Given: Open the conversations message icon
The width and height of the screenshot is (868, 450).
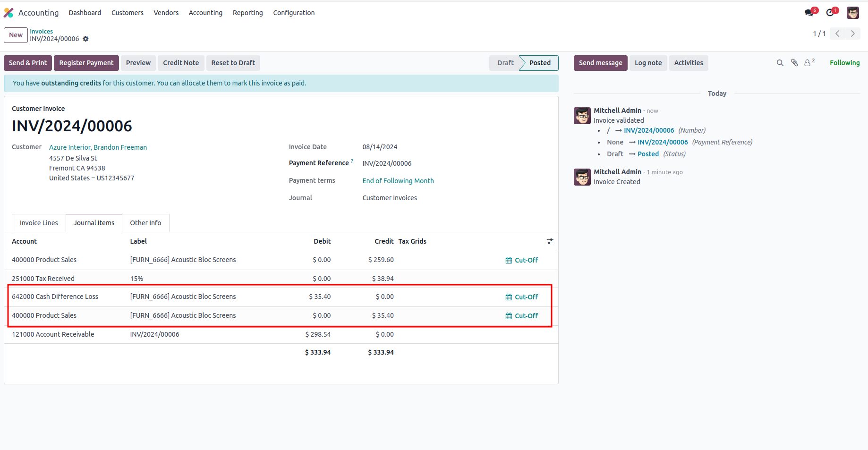Looking at the screenshot, I should [x=809, y=13].
